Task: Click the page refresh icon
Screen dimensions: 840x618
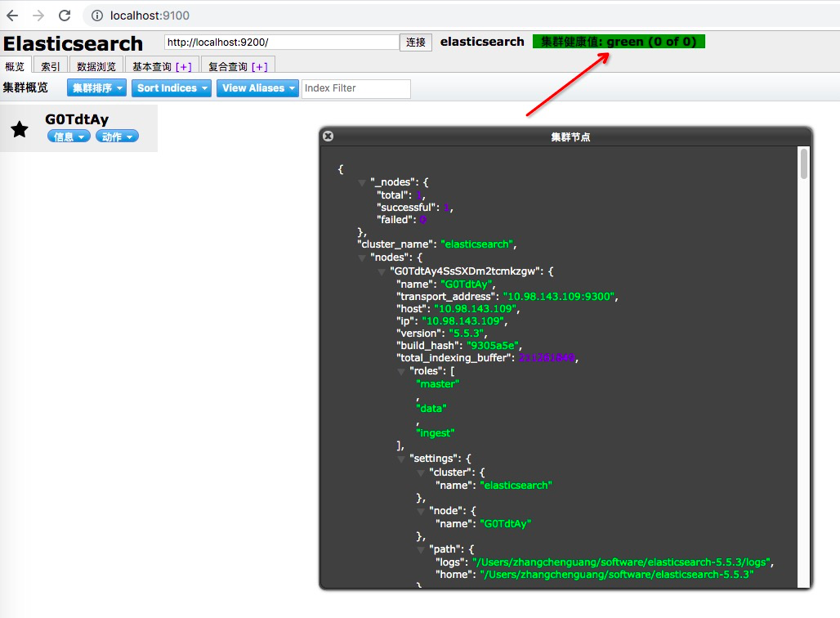Action: [64, 15]
